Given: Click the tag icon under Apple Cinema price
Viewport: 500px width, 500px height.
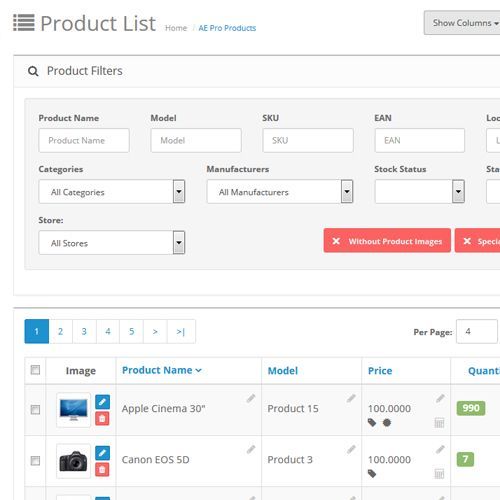Looking at the screenshot, I should point(372,423).
